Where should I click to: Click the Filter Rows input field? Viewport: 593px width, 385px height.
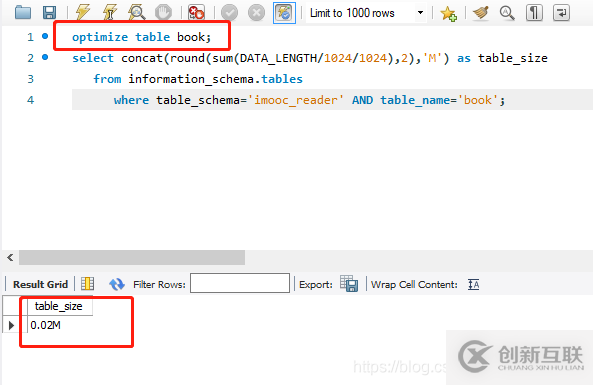(x=240, y=283)
